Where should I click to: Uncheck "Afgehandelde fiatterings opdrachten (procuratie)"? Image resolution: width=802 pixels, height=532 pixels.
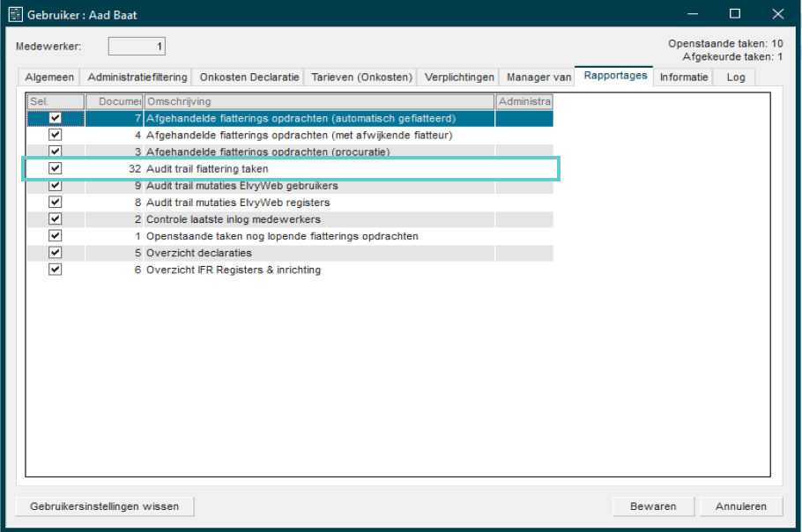click(55, 151)
